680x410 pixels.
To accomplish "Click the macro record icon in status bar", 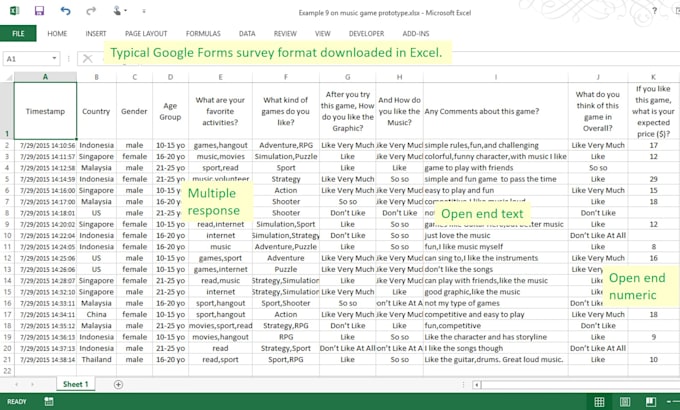I will (50, 402).
